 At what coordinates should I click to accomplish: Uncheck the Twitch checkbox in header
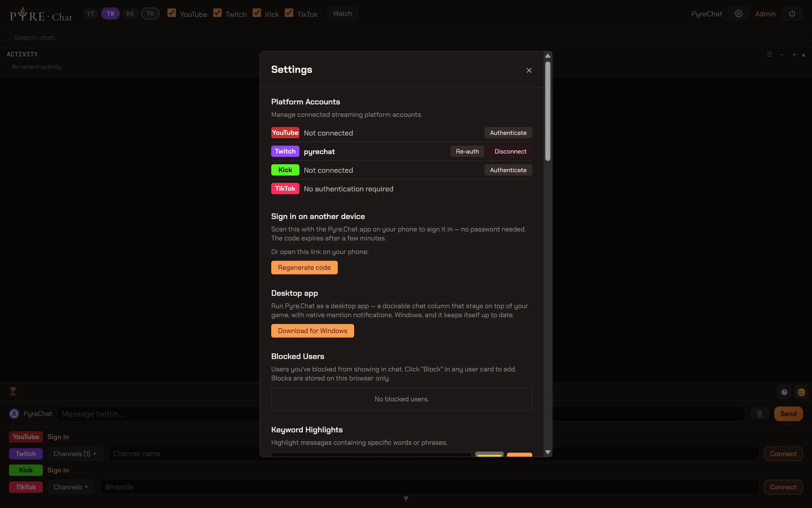point(217,13)
